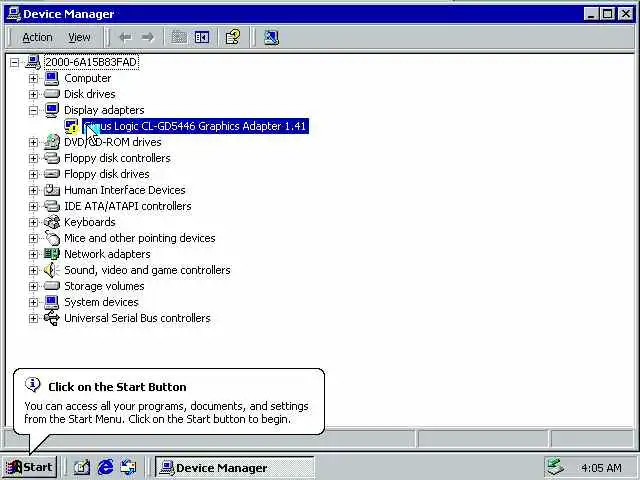Viewport: 640px width, 480px height.
Task: Click the Start button
Action: [29, 467]
